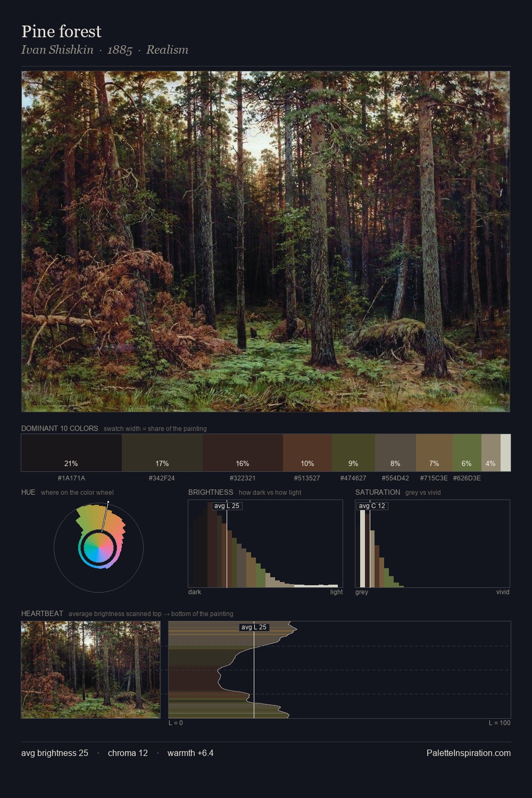
Task: Click the PaletteInspiration.com link
Action: (469, 753)
